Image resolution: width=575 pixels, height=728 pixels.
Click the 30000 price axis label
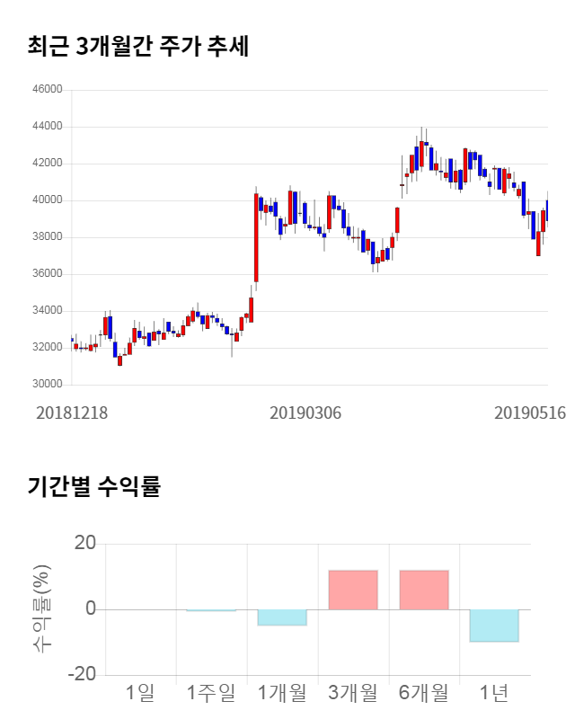tap(48, 385)
